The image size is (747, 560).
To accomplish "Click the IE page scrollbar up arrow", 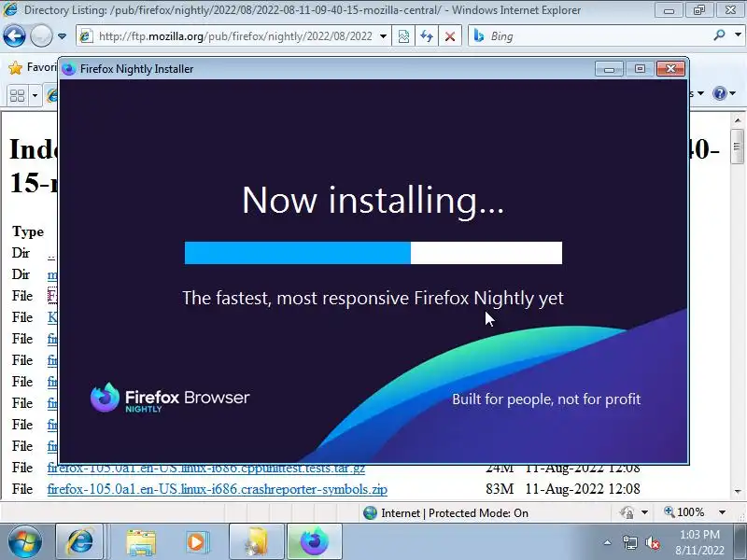I will [x=738, y=120].
